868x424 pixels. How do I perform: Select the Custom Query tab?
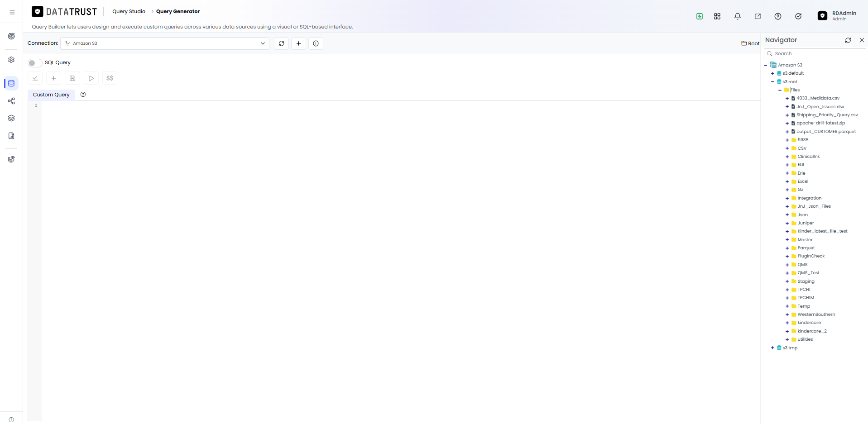[51, 95]
